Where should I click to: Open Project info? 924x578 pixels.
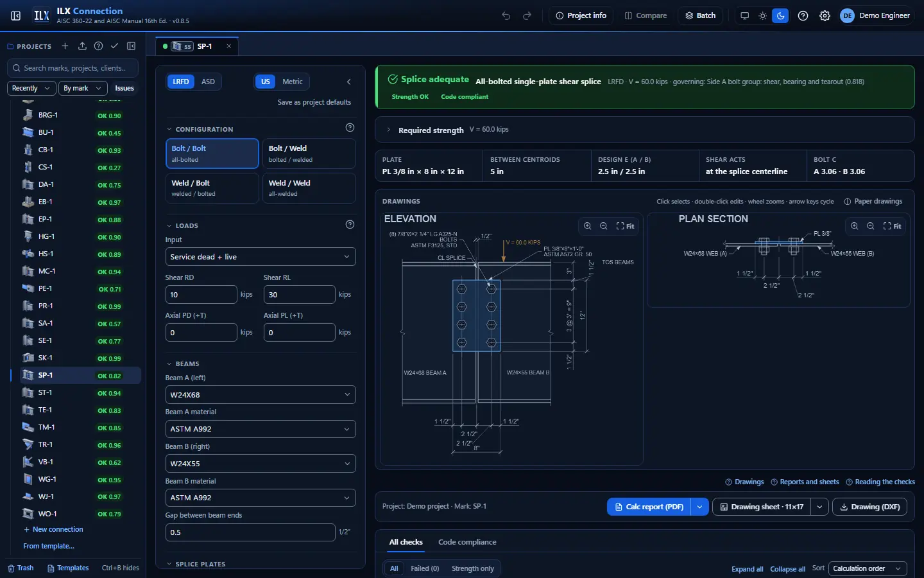coord(581,15)
